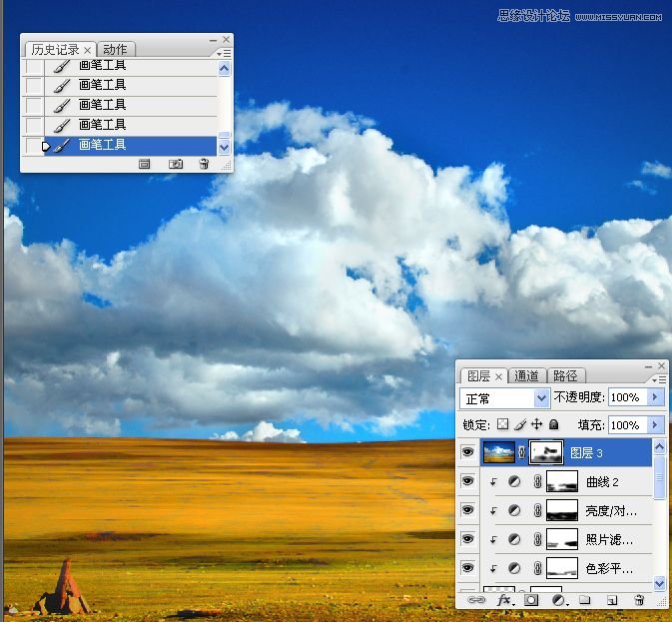Delete current state in History panel

(x=205, y=164)
